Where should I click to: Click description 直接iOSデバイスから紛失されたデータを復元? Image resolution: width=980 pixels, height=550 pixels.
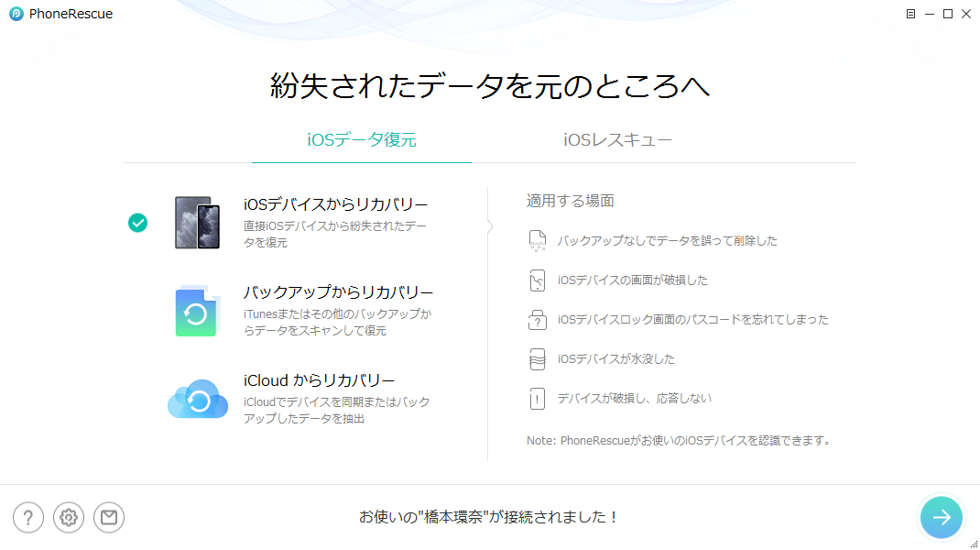335,234
